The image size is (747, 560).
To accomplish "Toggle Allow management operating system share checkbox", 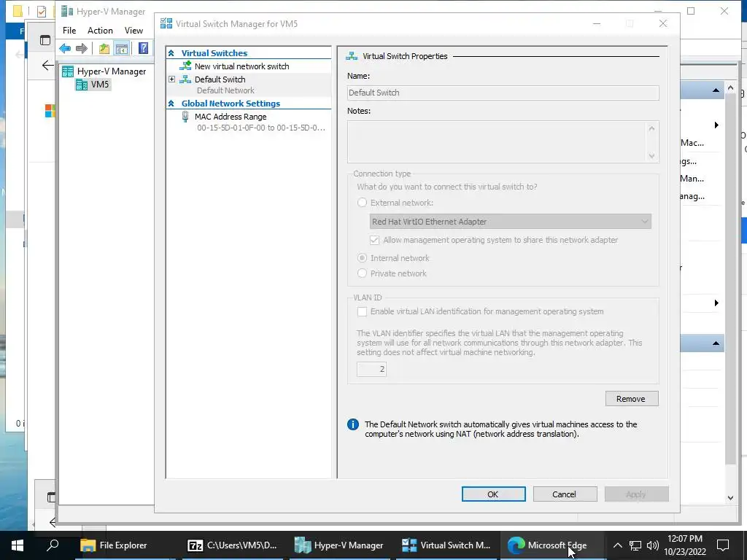I will click(x=374, y=240).
